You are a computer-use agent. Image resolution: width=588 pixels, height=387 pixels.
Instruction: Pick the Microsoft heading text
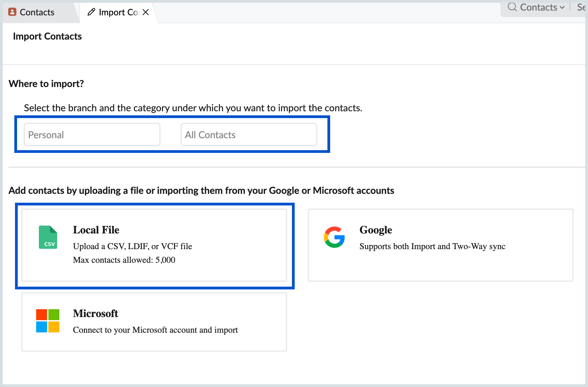95,314
